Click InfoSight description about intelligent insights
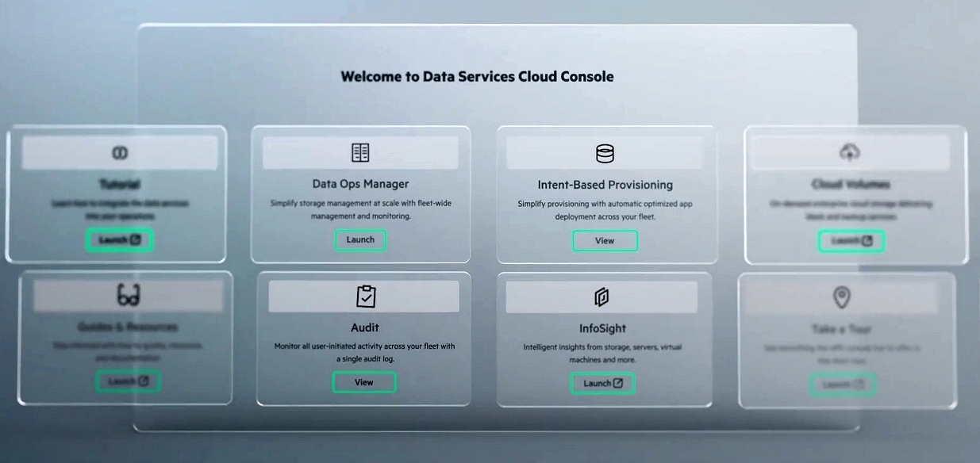980x463 pixels. (x=602, y=353)
